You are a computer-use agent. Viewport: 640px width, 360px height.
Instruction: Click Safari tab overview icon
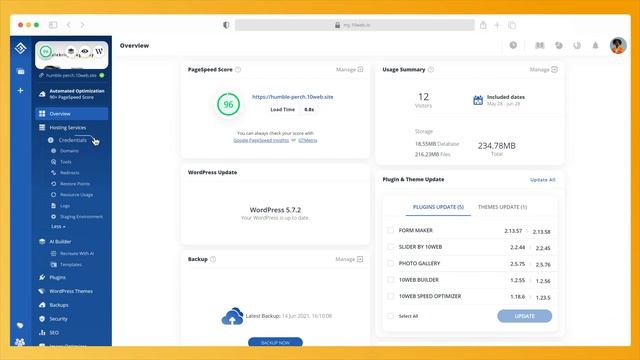(512, 25)
